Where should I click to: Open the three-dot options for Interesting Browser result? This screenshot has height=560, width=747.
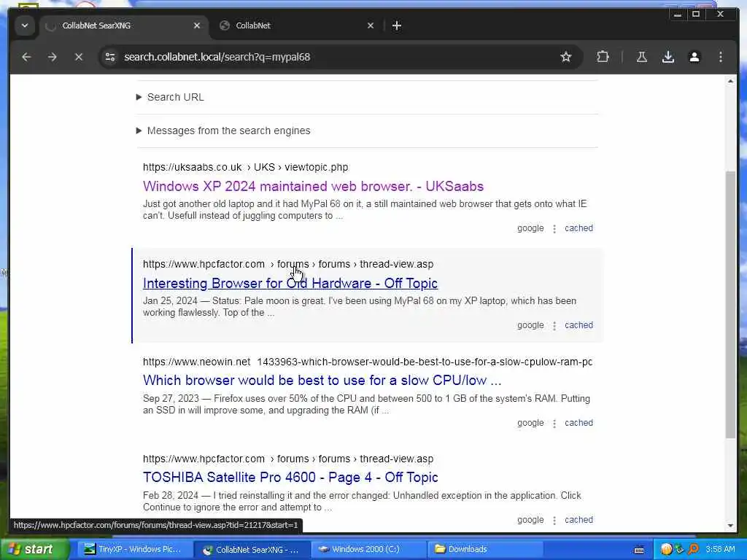(x=554, y=326)
